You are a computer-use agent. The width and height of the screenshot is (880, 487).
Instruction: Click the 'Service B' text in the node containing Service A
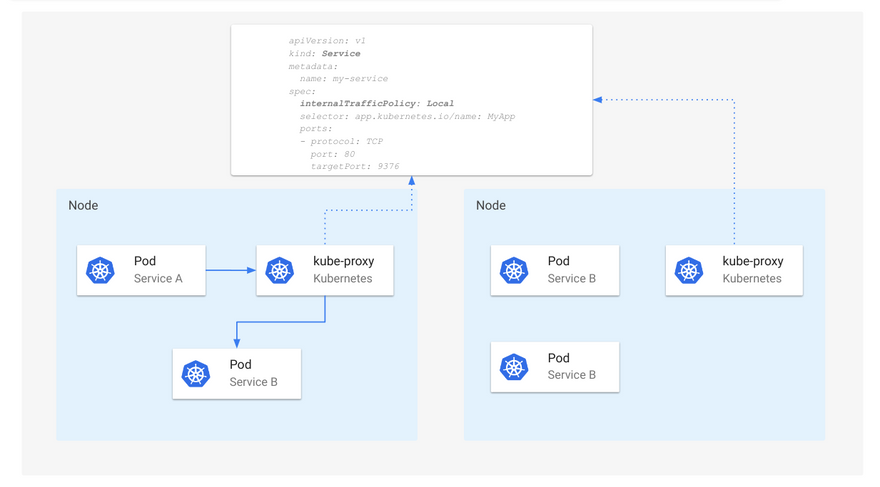click(253, 382)
